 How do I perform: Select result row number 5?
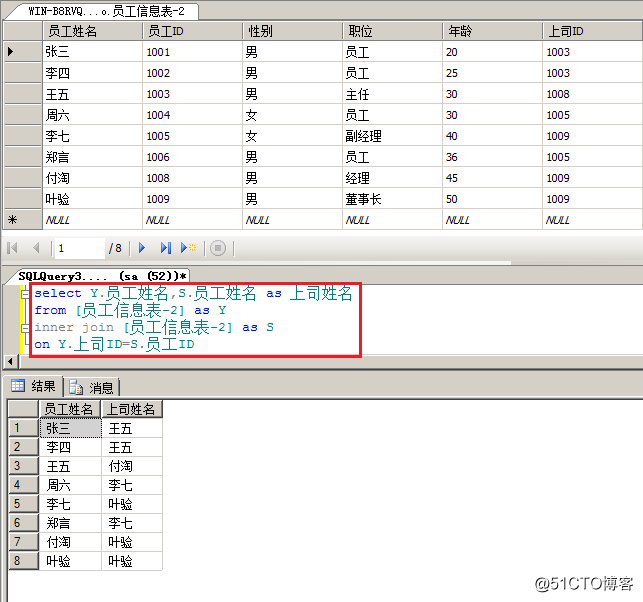point(23,504)
